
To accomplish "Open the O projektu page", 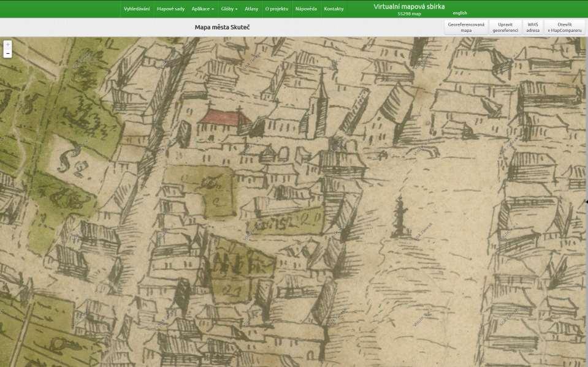I will [277, 9].
